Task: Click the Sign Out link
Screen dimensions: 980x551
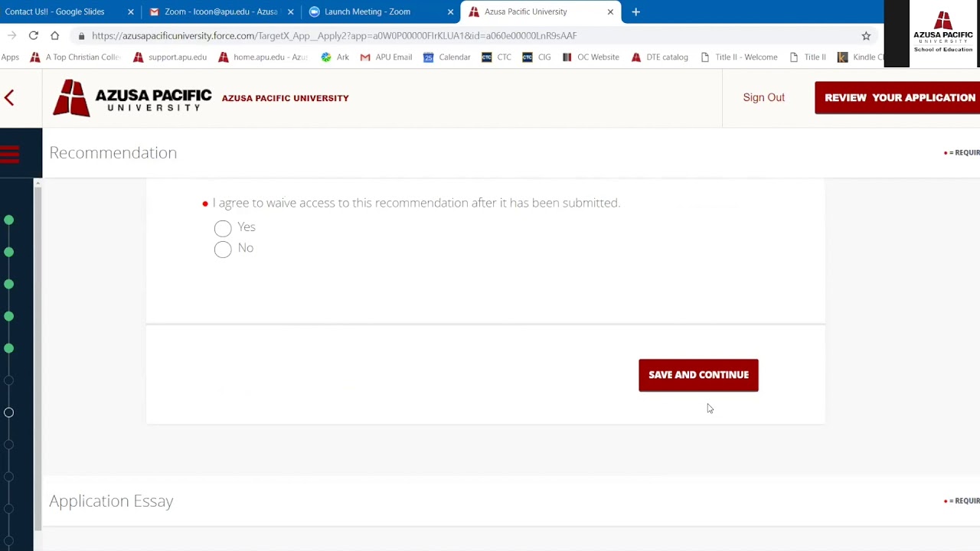Action: [x=763, y=97]
